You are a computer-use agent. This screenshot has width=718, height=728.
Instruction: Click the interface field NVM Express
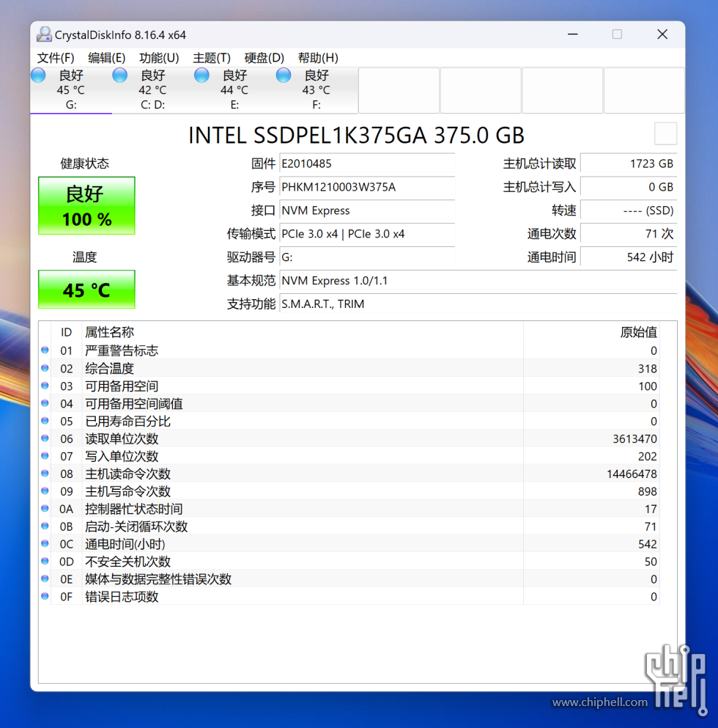tap(367, 210)
